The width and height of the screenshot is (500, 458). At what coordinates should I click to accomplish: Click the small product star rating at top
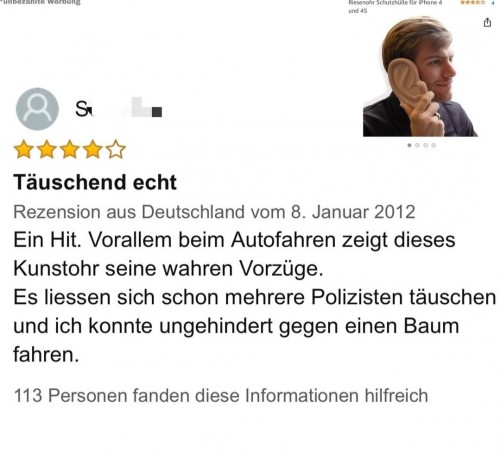(x=472, y=2)
